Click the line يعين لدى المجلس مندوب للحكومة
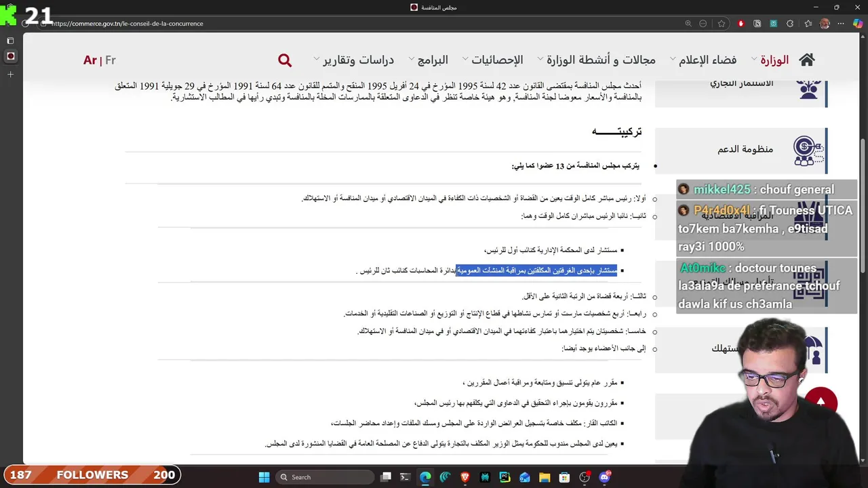 click(x=441, y=444)
